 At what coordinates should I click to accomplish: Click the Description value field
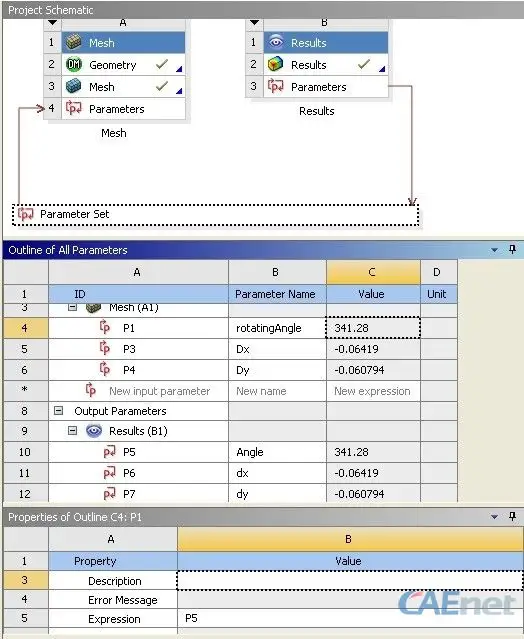pyautogui.click(x=350, y=580)
